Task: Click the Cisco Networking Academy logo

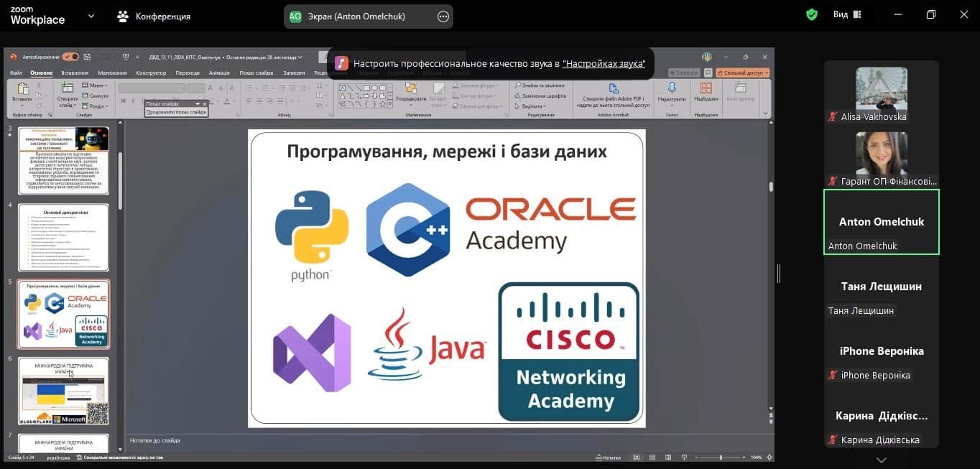Action: [x=568, y=351]
